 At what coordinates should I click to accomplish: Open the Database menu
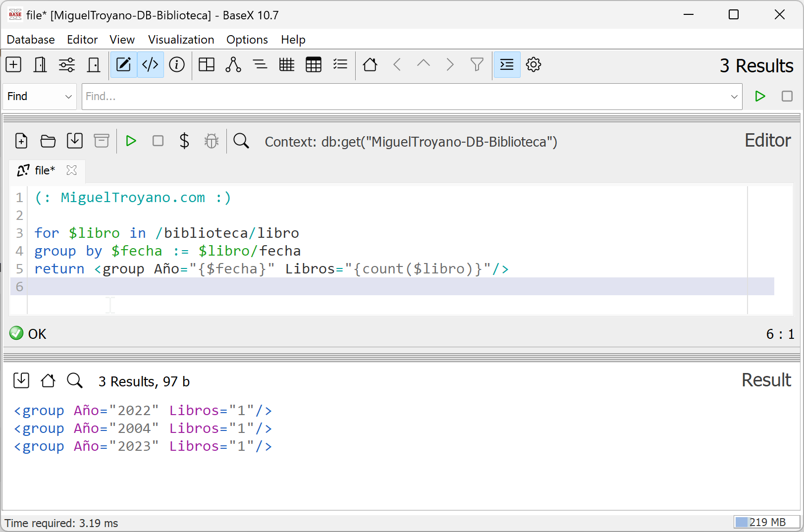(x=31, y=40)
